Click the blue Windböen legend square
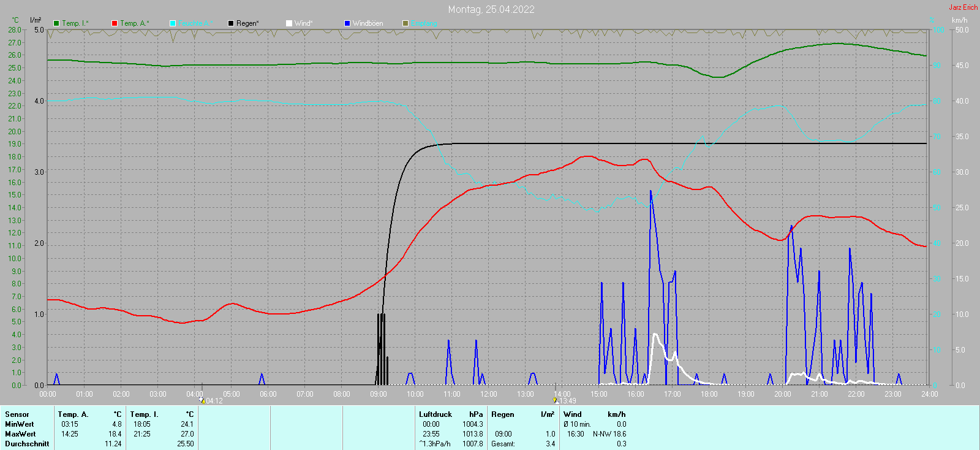The height and width of the screenshot is (450, 980). click(x=347, y=23)
